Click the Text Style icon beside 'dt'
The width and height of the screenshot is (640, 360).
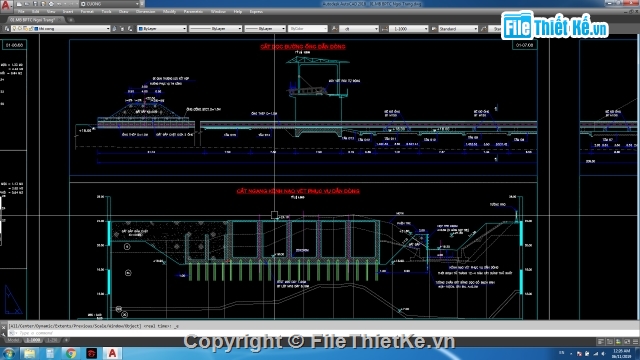[x=334, y=29]
